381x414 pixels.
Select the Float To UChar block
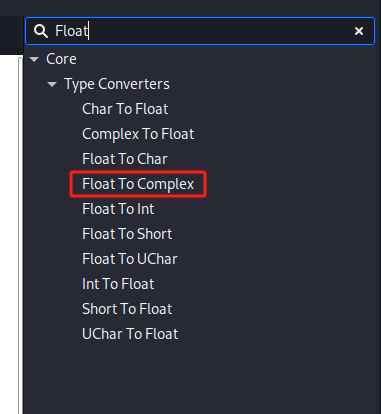[x=130, y=259]
